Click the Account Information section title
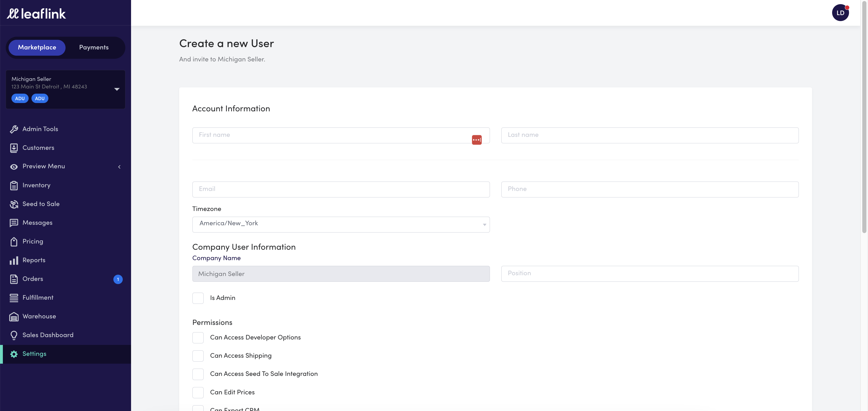Viewport: 868px width, 411px height. tap(231, 108)
